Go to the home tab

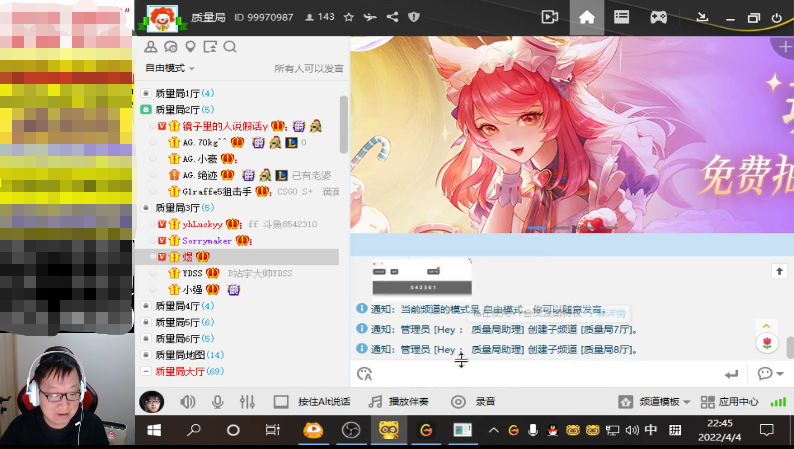586,17
